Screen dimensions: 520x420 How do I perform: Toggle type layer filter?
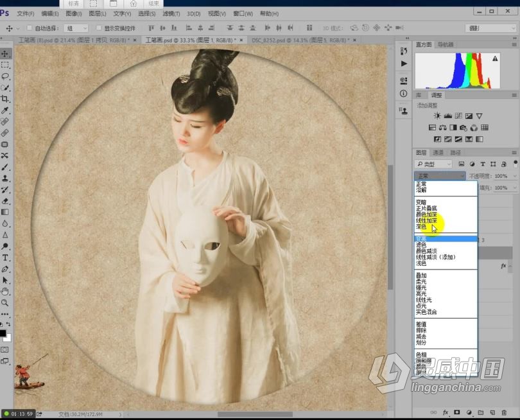point(483,164)
